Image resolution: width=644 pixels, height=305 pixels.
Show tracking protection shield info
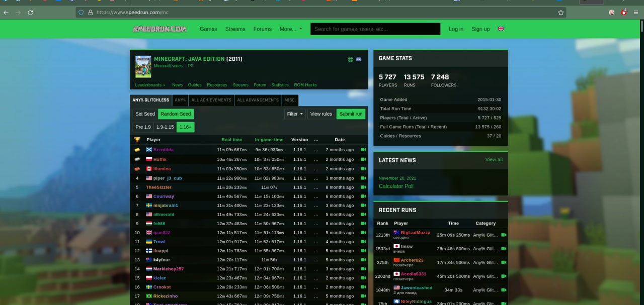81,12
